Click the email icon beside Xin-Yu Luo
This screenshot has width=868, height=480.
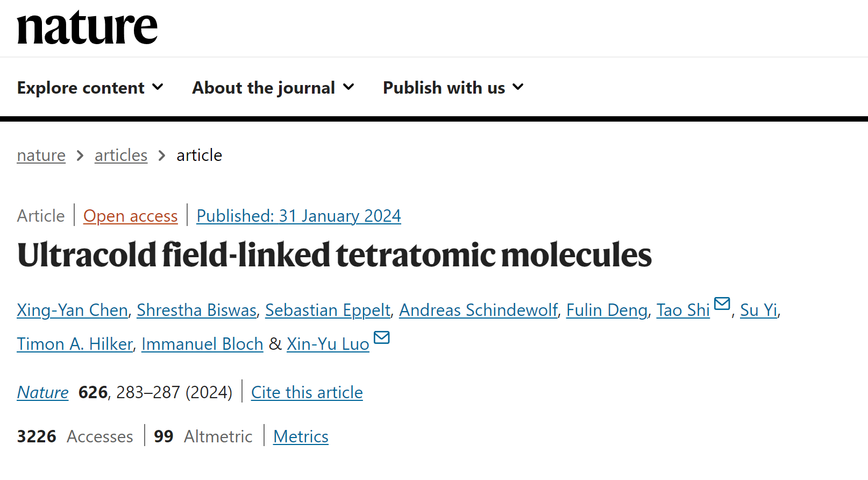coord(381,337)
